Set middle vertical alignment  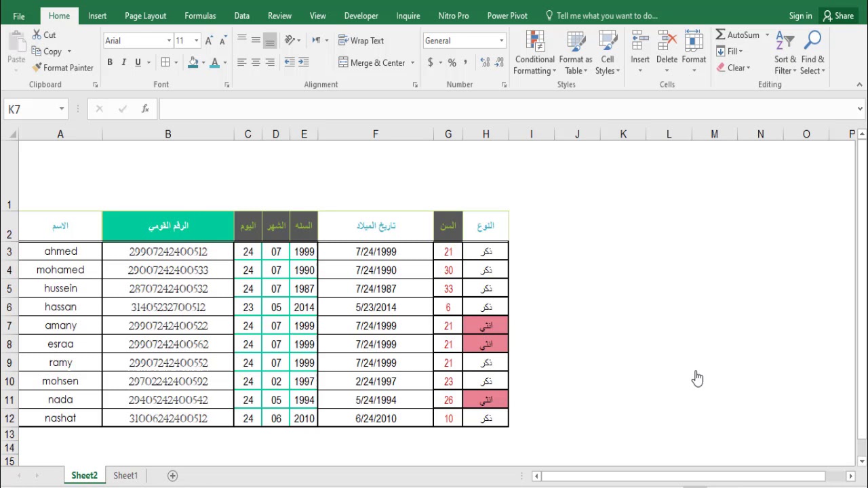coord(256,41)
